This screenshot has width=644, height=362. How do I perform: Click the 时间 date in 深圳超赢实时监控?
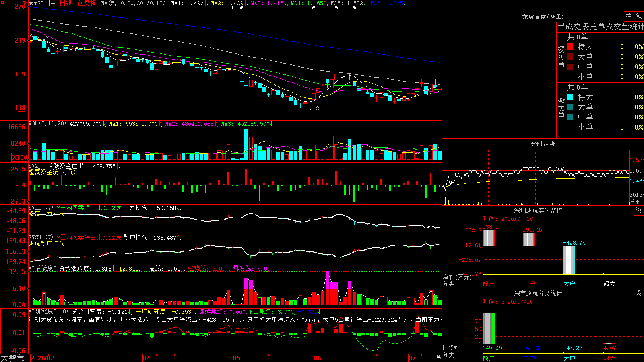[508, 219]
